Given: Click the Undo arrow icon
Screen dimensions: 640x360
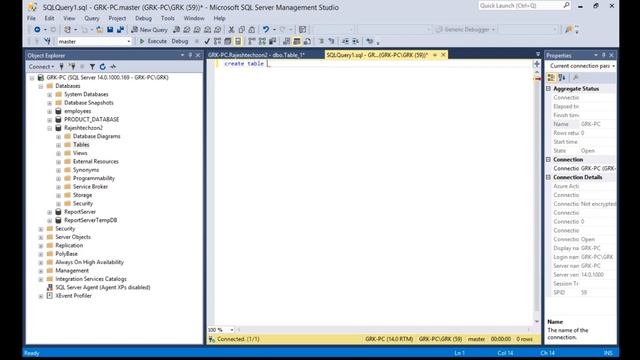Looking at the screenshot, I should tap(266, 29).
